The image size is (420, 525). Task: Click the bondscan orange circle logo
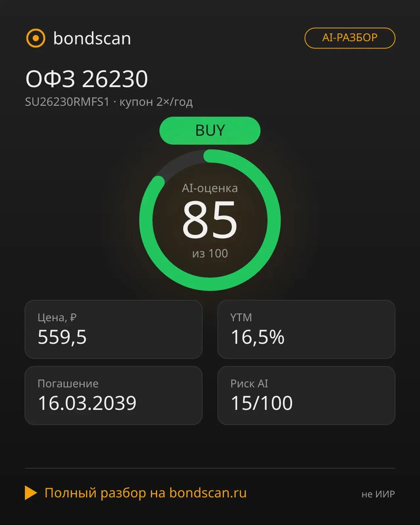(35, 38)
